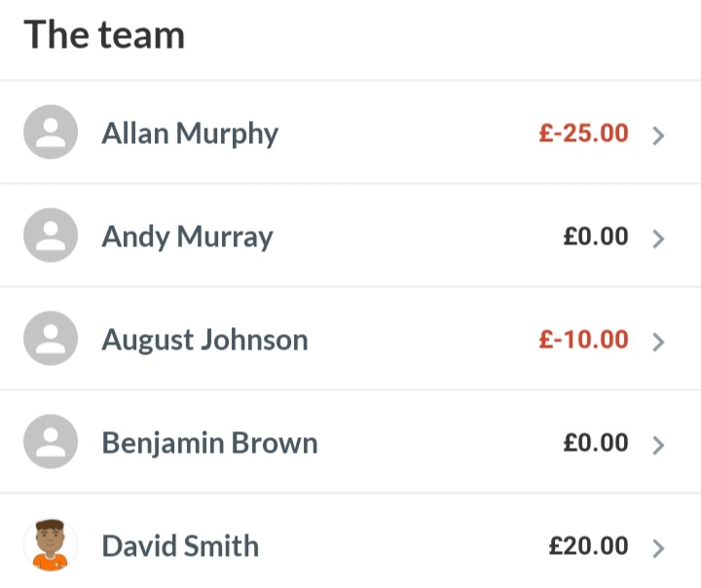Click Allan Murphy's default avatar icon
The image size is (701, 588).
coord(51,131)
